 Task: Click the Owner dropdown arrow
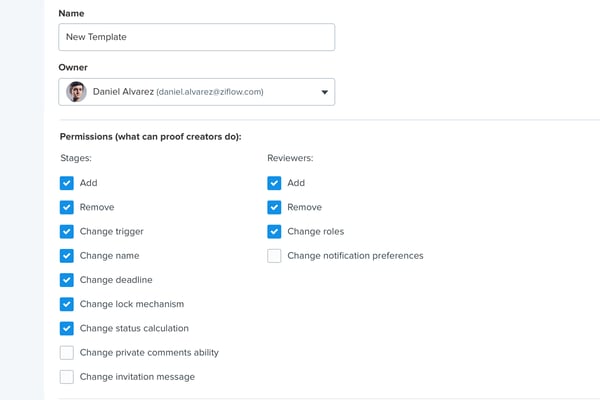(324, 92)
